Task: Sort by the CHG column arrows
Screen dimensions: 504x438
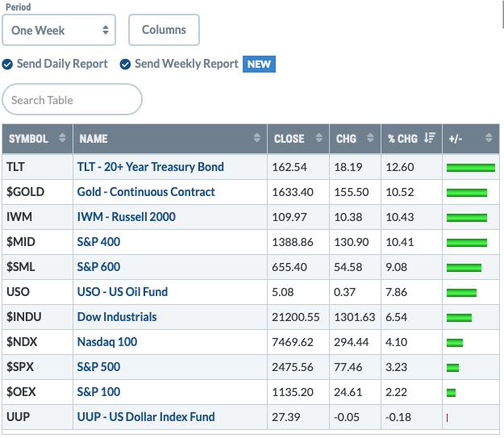Action: point(370,138)
